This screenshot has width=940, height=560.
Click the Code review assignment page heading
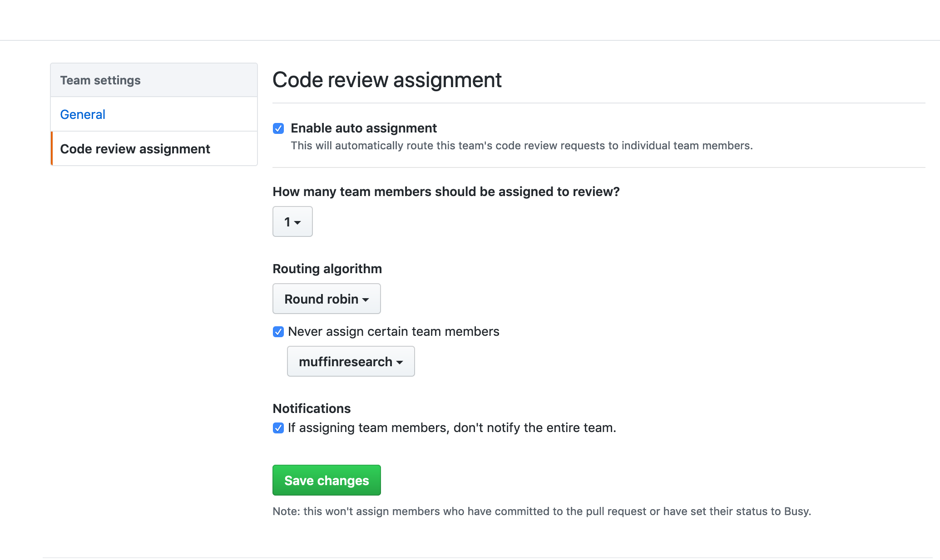[x=387, y=80]
